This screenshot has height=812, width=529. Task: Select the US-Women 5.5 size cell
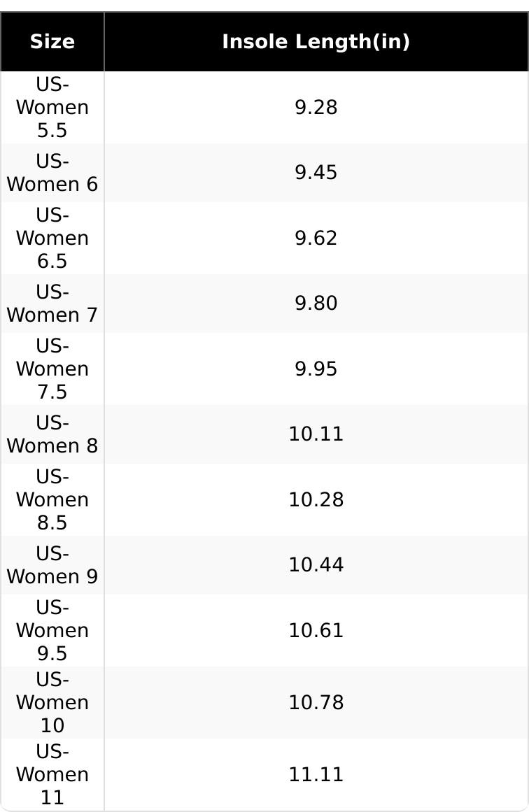pos(52,108)
